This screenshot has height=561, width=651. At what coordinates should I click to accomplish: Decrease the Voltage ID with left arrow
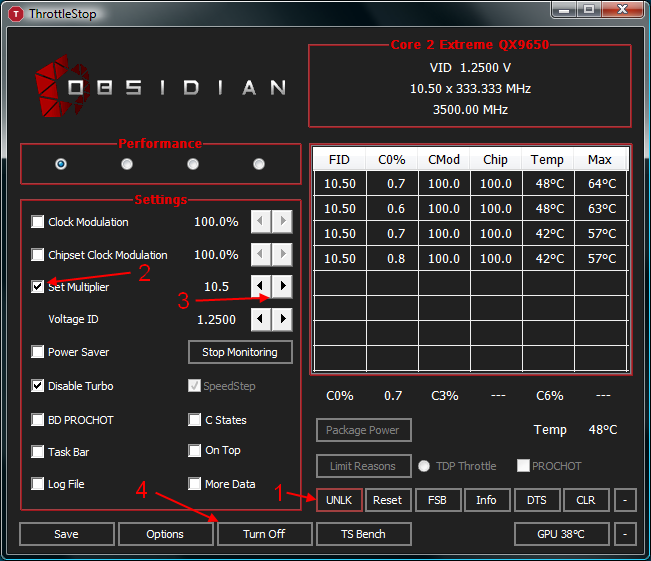(261, 319)
